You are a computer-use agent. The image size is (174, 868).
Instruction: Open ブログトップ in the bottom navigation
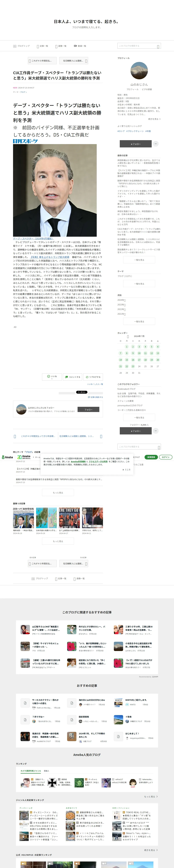click(40, 579)
